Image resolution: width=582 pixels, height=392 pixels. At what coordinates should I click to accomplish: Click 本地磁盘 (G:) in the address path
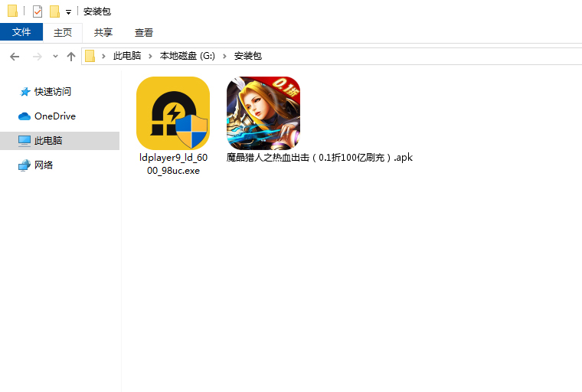187,57
